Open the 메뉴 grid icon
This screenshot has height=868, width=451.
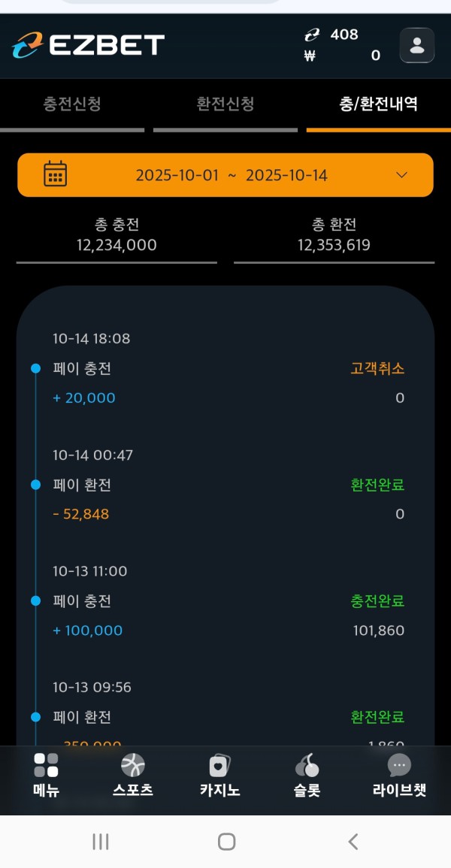[46, 765]
